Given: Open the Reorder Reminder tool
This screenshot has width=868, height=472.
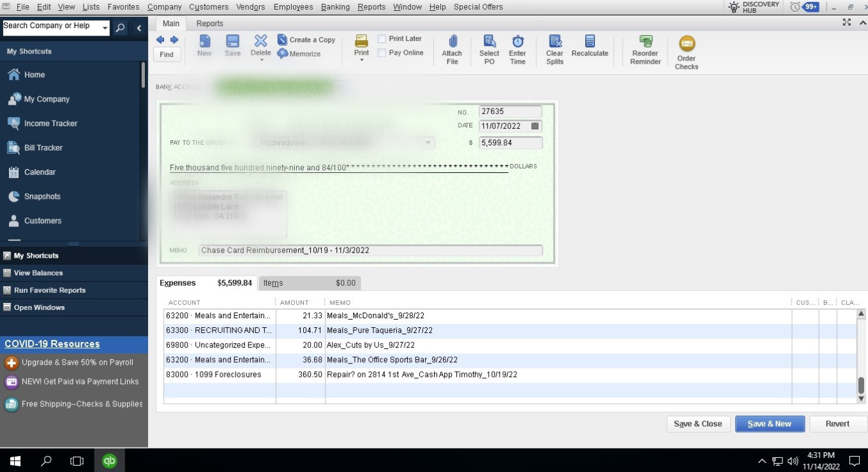Looking at the screenshot, I should [x=645, y=49].
